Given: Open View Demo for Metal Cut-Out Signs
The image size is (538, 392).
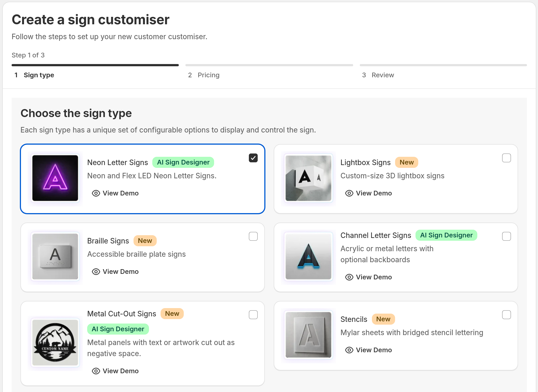Looking at the screenshot, I should [x=115, y=371].
